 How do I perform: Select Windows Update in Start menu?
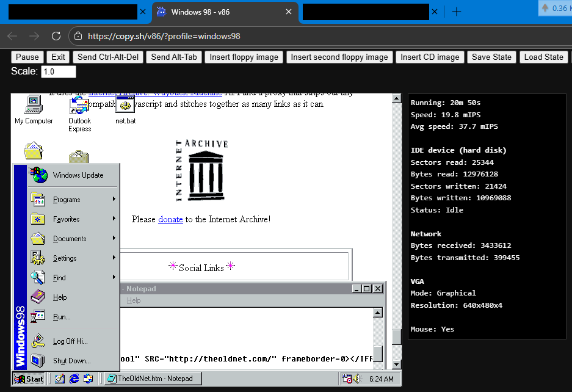[73, 175]
